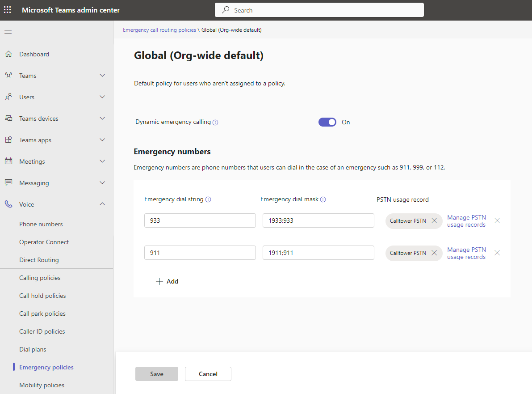
Task: Open Dial plans in Voice menu
Action: [33, 349]
